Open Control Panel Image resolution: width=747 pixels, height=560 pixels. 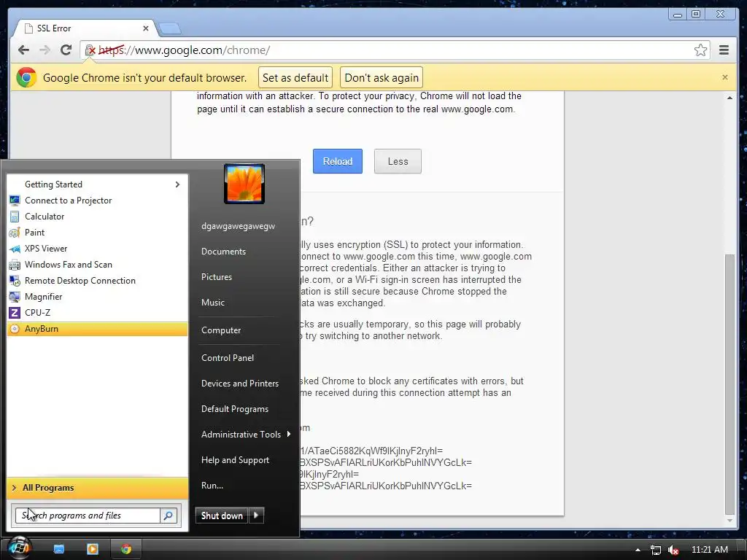(228, 357)
